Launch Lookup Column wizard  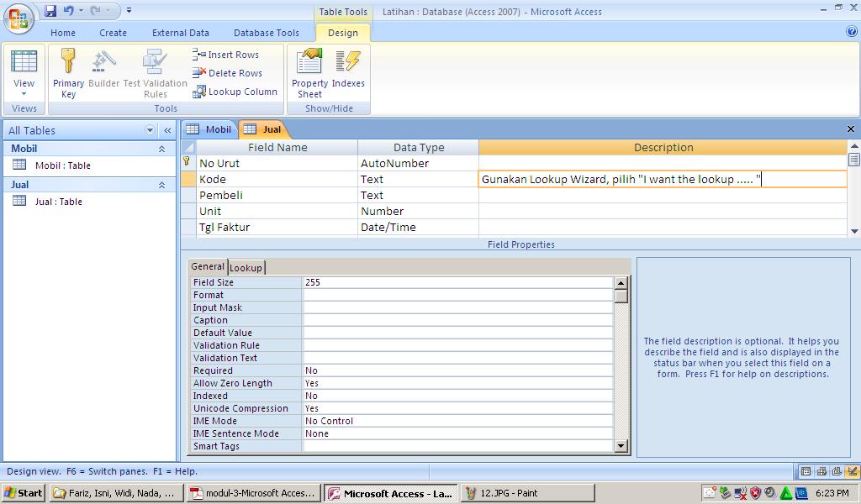coord(235,92)
